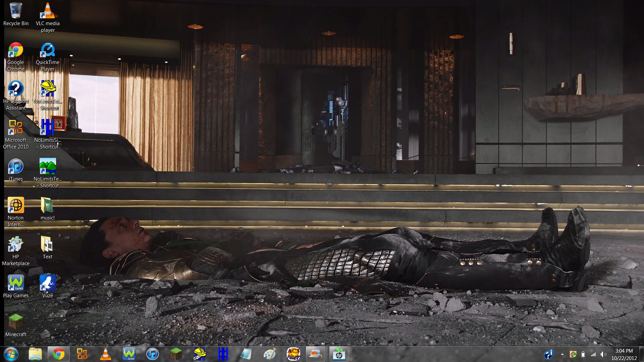Click Show Desktop button at taskbar end
The width and height of the screenshot is (644, 362).
pos(641,354)
